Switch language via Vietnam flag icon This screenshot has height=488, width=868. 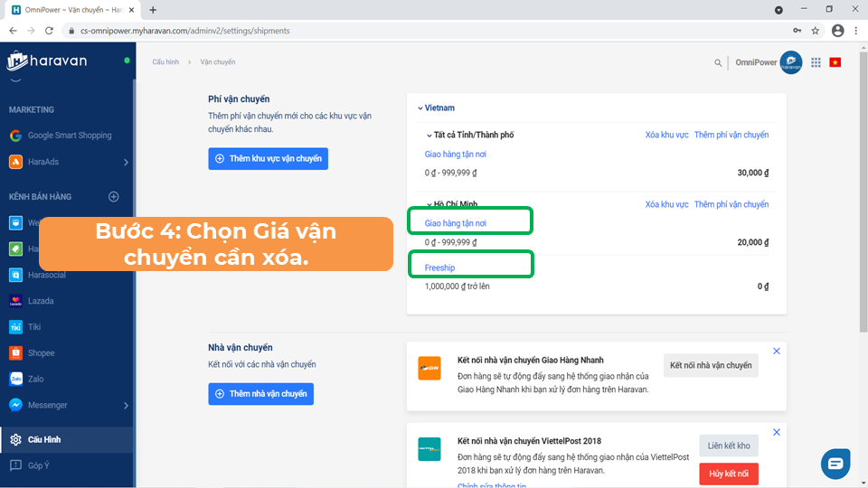click(x=835, y=62)
